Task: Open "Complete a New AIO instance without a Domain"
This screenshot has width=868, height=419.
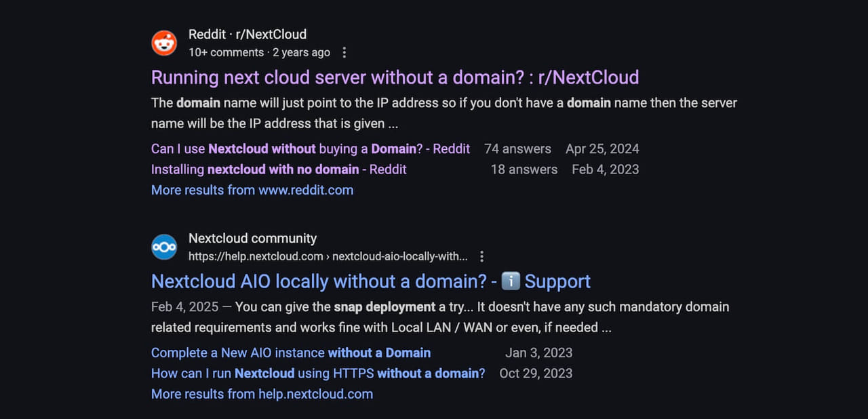Action: point(290,353)
